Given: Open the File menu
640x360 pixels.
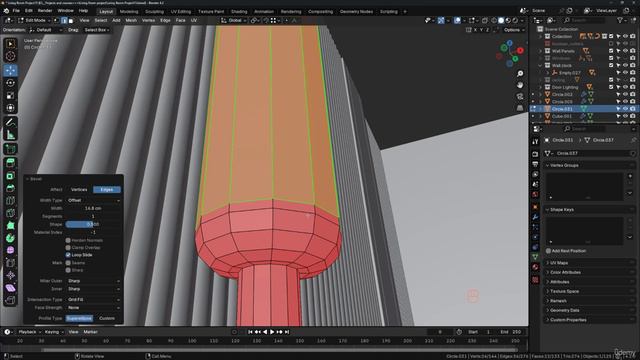Looking at the screenshot, I should 16,11.
